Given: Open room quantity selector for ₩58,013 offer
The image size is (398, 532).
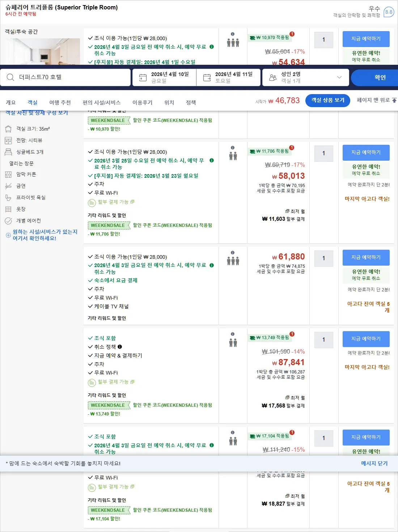Looking at the screenshot, I should [x=324, y=153].
